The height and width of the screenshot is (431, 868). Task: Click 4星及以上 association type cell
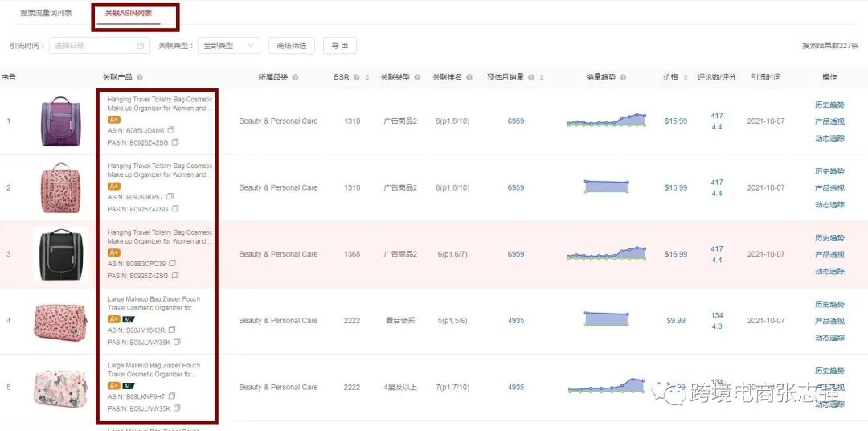pyautogui.click(x=400, y=388)
